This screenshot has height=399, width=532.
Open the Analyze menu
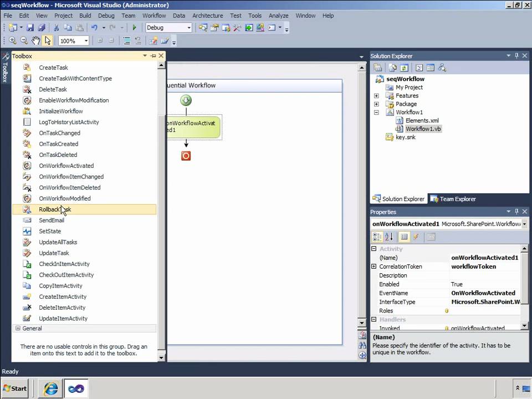pyautogui.click(x=279, y=16)
